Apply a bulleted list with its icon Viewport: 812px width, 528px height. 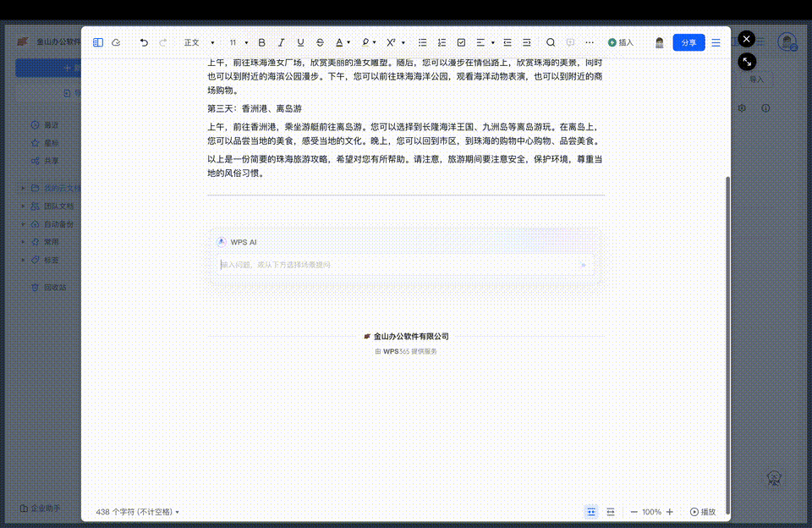(421, 41)
